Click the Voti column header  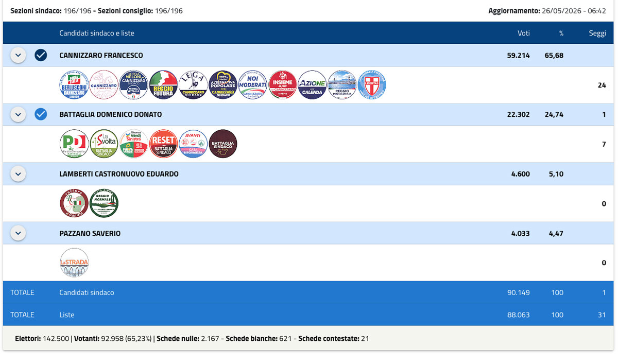(524, 33)
